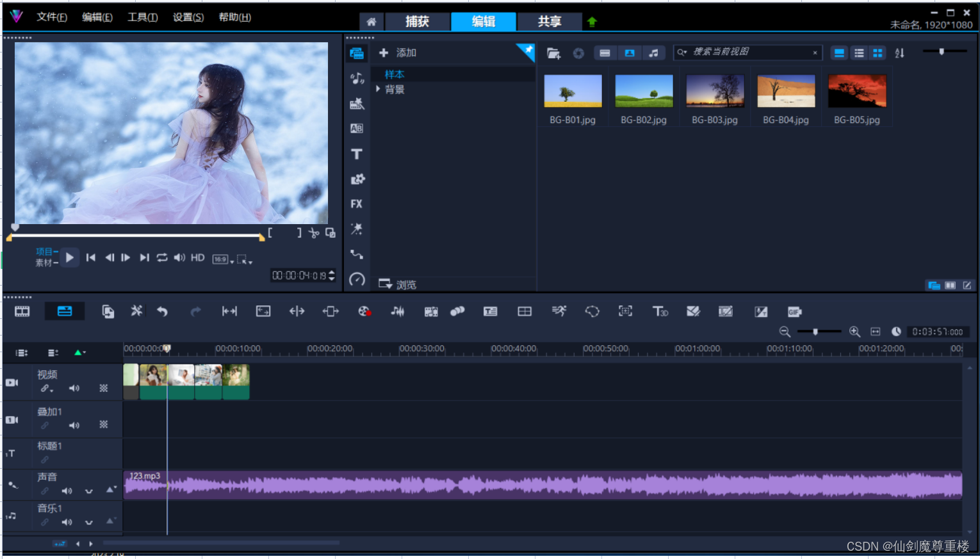Click the mark-out bracket button
Screen dimensions: 980x559
pyautogui.click(x=298, y=232)
